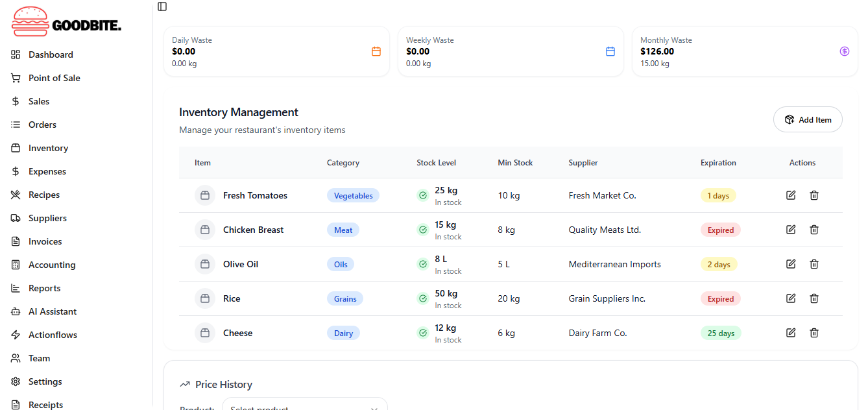Click the Expiration column header
The image size is (868, 410).
(x=718, y=163)
